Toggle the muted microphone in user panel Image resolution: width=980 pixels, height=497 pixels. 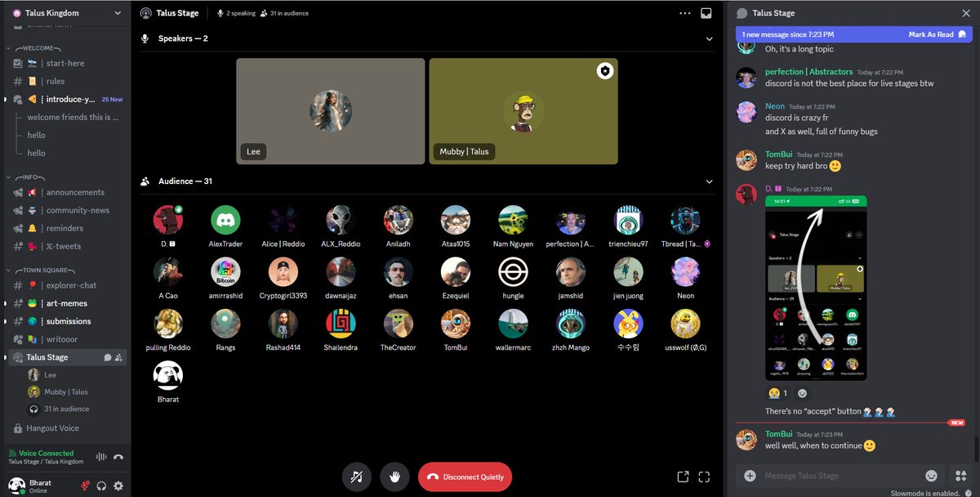click(85, 486)
